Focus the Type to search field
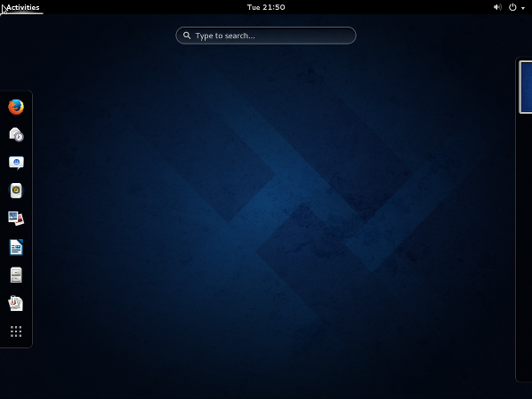Image resolution: width=532 pixels, height=399 pixels. pyautogui.click(x=266, y=36)
